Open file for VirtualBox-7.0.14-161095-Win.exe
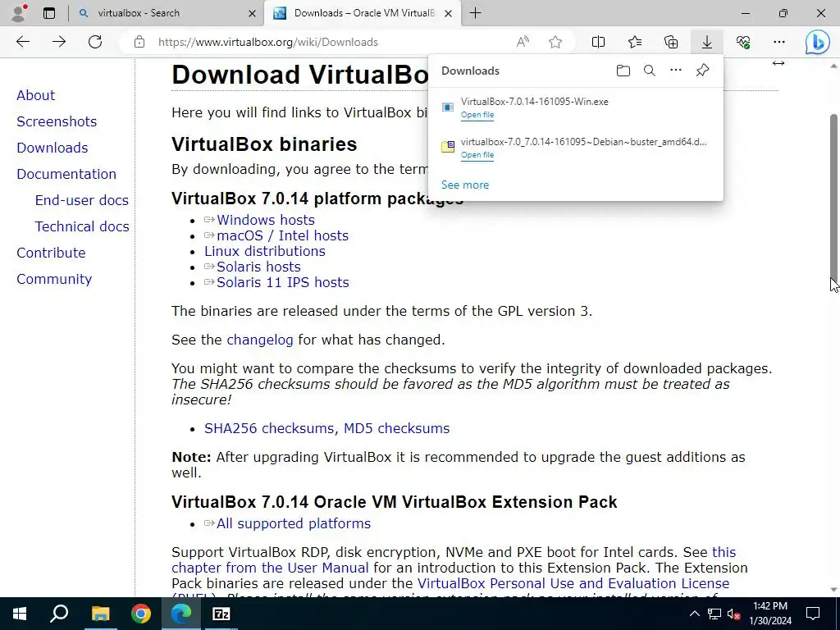This screenshot has width=840, height=630. pyautogui.click(x=477, y=115)
